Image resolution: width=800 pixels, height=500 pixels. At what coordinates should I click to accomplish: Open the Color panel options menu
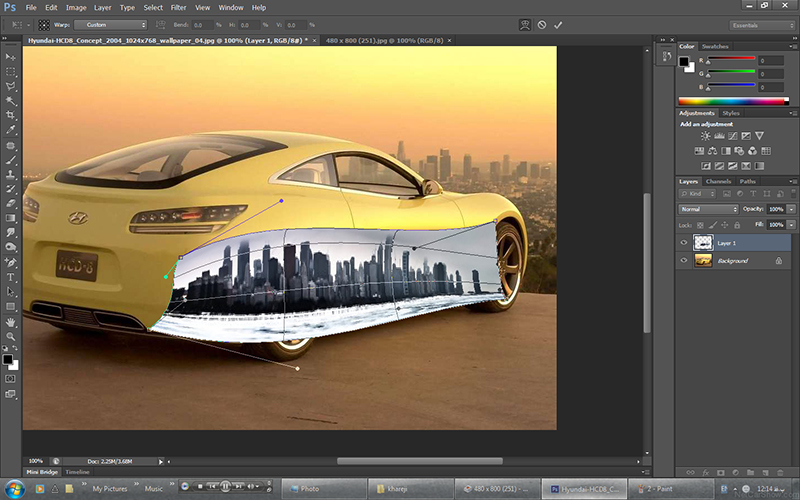click(793, 46)
